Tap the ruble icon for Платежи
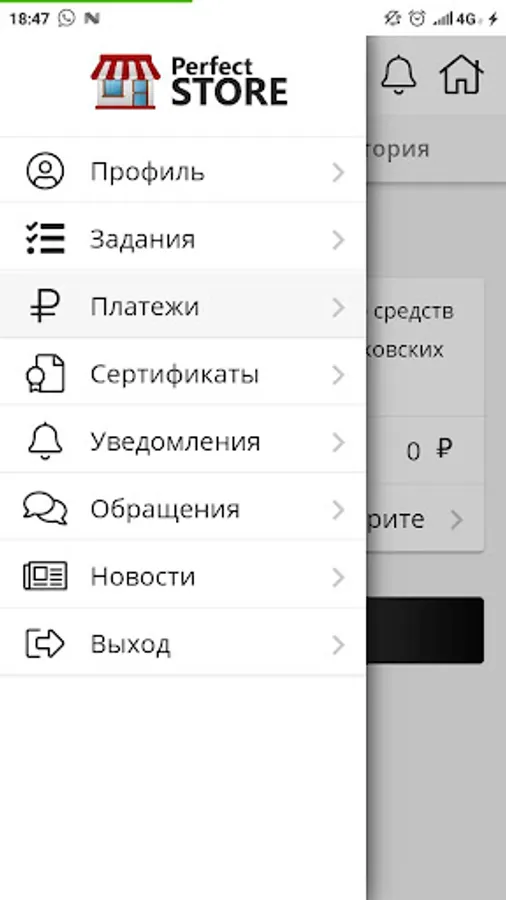 45,305
